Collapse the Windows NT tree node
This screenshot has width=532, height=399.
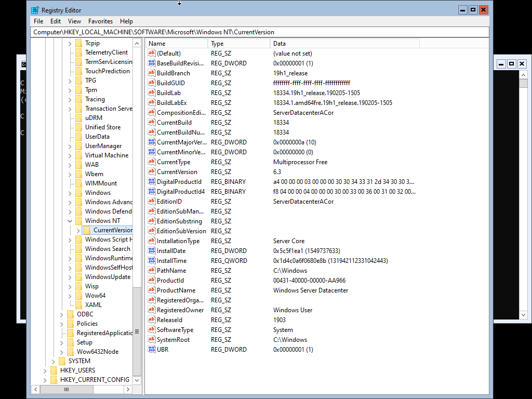coord(70,221)
